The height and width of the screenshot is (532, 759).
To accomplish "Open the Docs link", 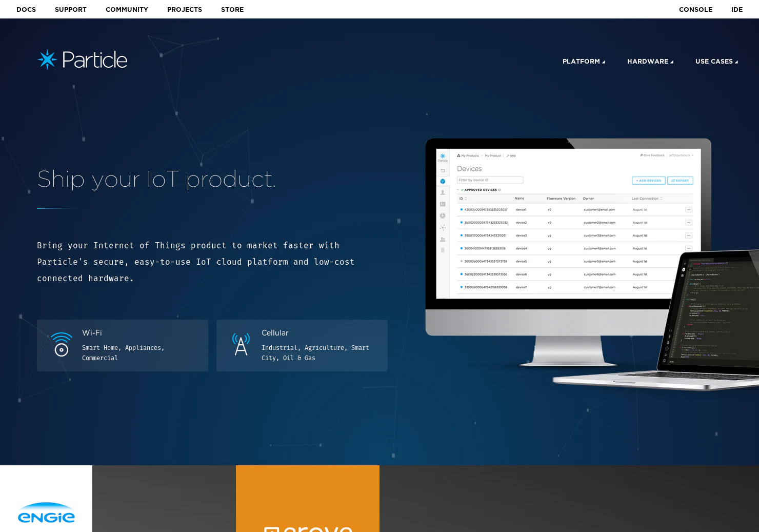I will click(26, 9).
